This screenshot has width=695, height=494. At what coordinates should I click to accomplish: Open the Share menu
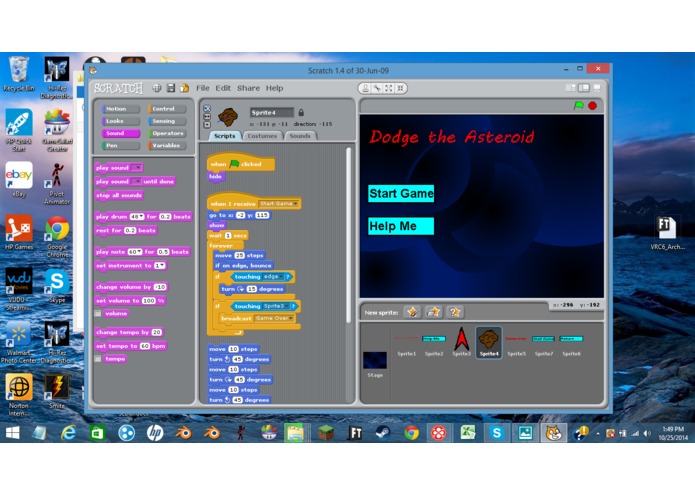248,88
